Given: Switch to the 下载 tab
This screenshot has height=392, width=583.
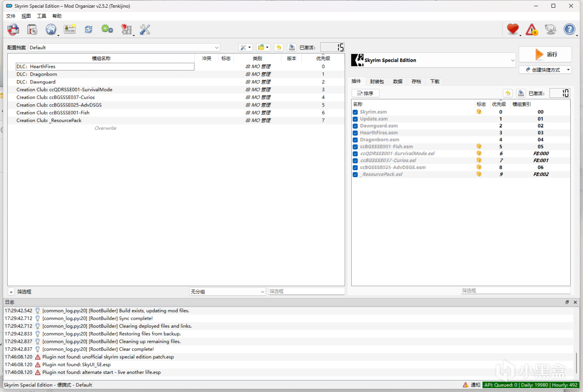Looking at the screenshot, I should coord(435,81).
